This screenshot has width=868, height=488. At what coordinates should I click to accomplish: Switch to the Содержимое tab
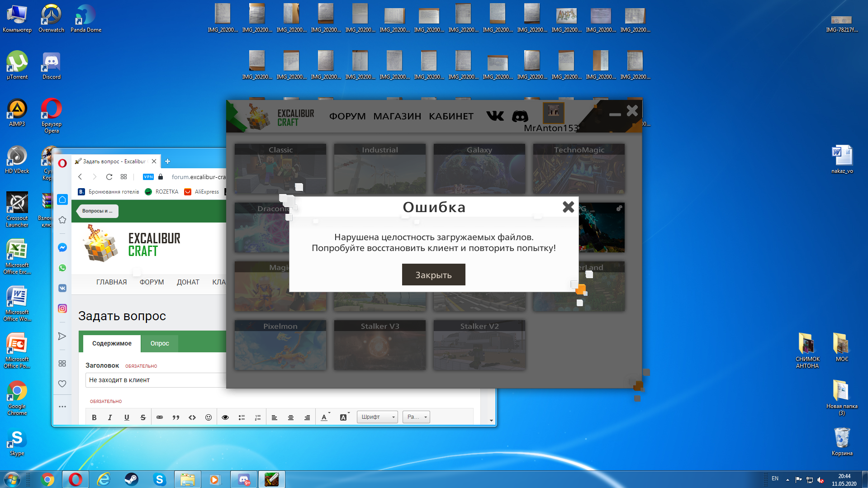112,343
